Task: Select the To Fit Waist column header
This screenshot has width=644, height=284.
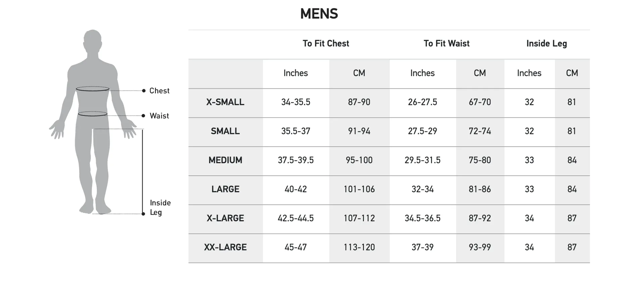Action: pos(446,44)
